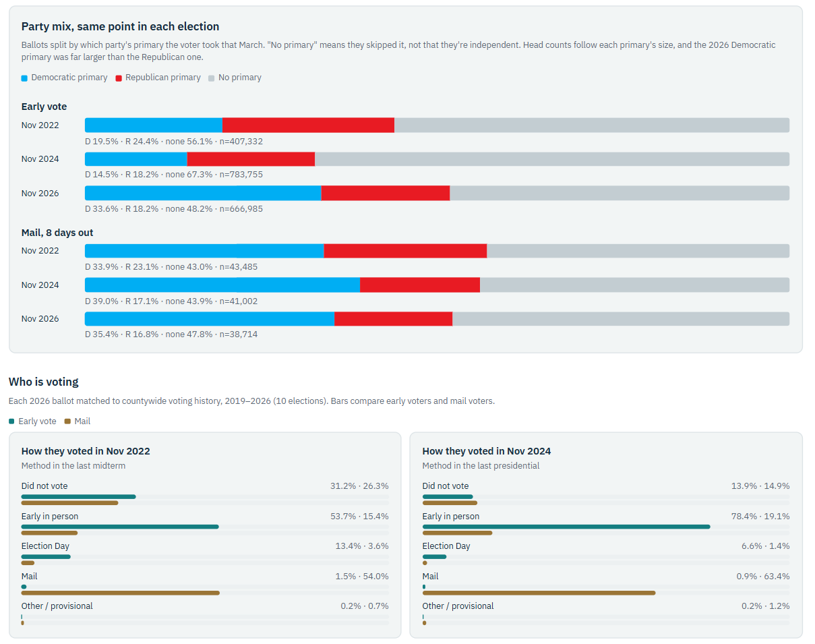Viewport: 815px width, 644px height.
Task: Select the Nov 2026 early vote blue segment
Action: [203, 194]
